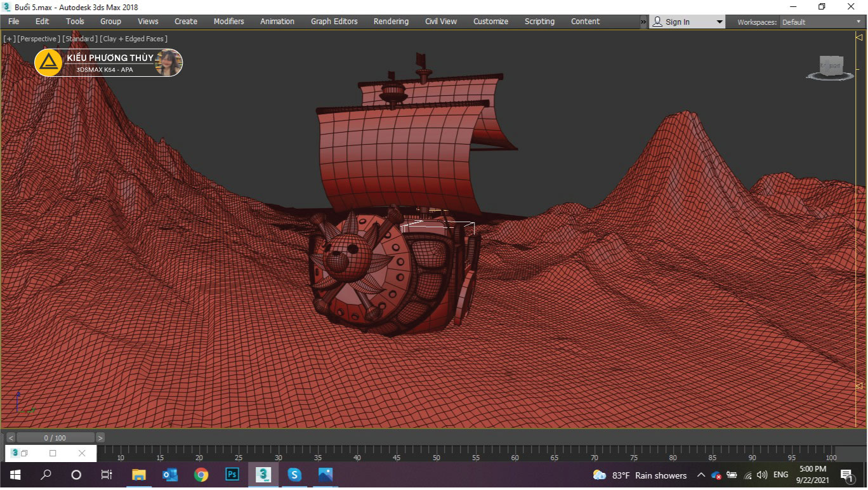Open the [Clay + Edged Faces] shading menu
The image size is (868, 490).
coord(133,39)
